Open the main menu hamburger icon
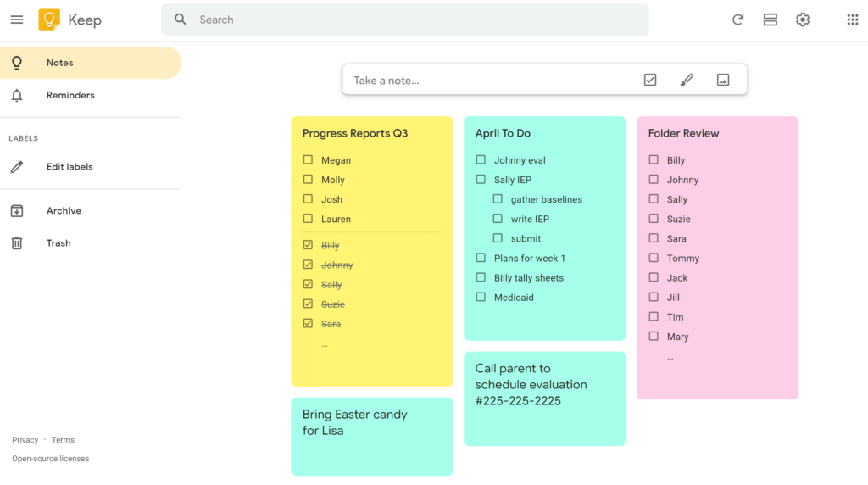This screenshot has height=485, width=868. (x=17, y=20)
